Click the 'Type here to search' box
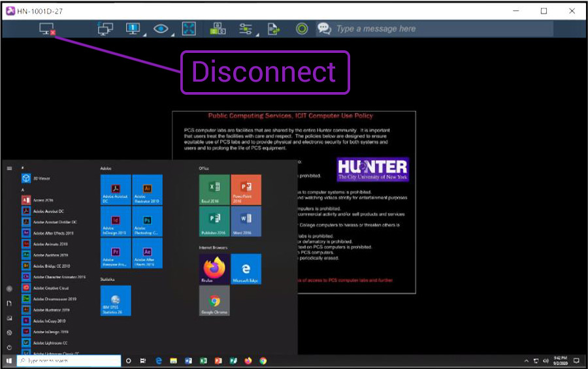 pyautogui.click(x=69, y=361)
